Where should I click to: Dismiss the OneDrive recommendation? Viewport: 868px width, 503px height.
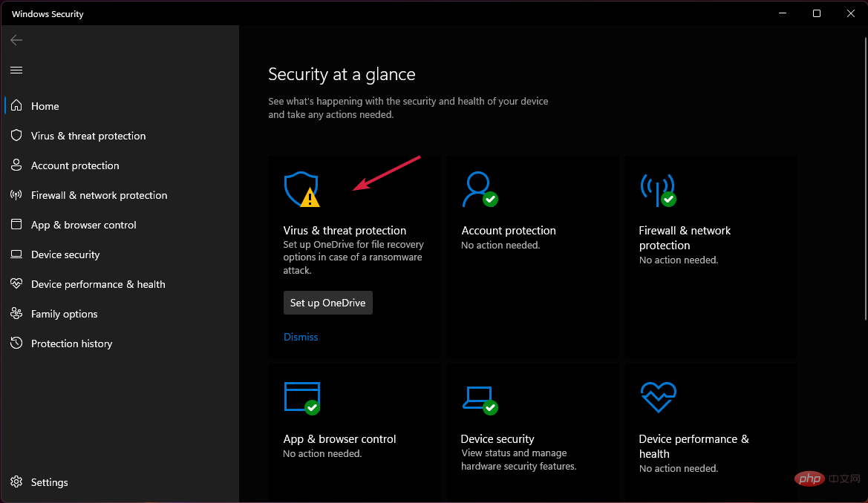[x=301, y=336]
